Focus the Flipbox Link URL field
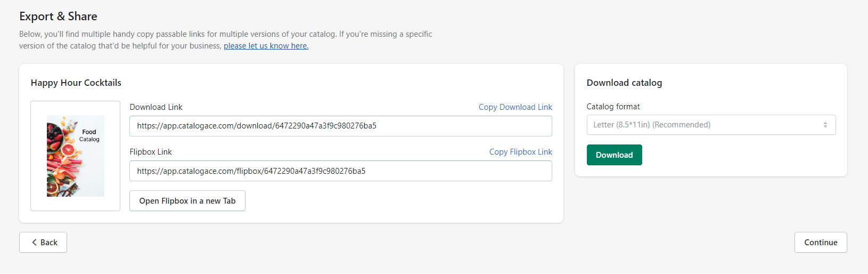 tap(340, 171)
